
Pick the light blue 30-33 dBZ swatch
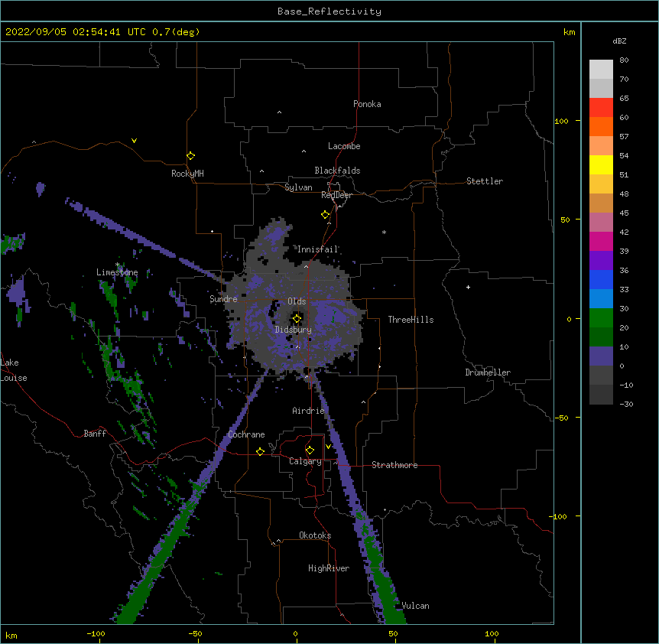coord(601,299)
